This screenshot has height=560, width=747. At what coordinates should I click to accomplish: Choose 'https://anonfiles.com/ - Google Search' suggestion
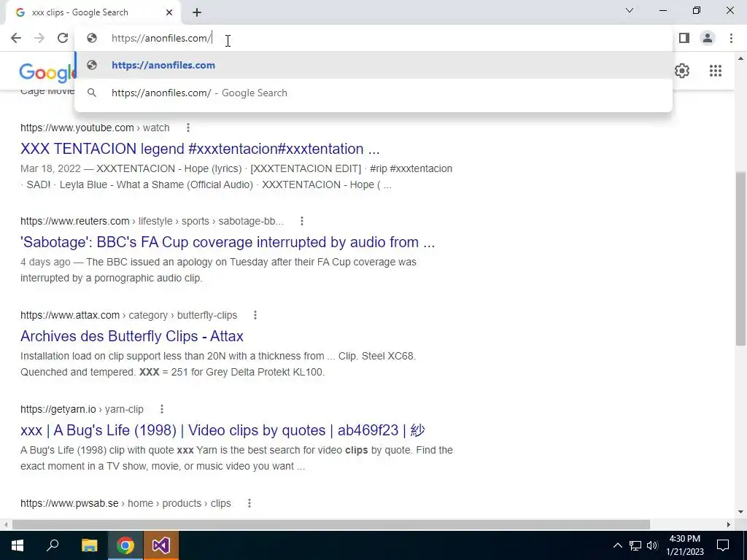click(373, 93)
